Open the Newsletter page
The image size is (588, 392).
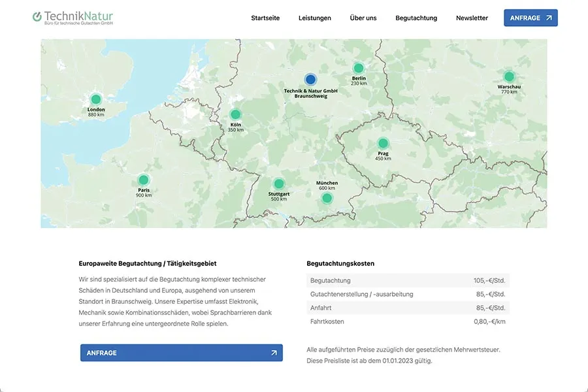click(472, 18)
